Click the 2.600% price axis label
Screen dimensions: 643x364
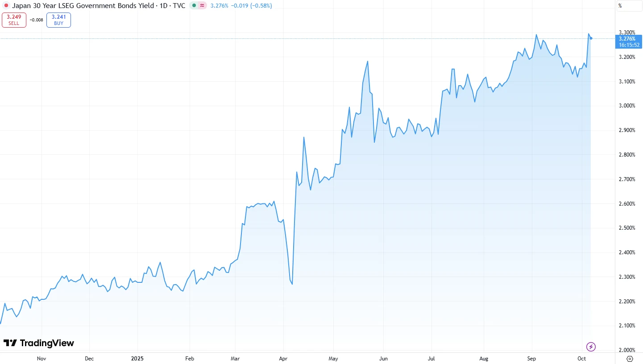click(627, 204)
